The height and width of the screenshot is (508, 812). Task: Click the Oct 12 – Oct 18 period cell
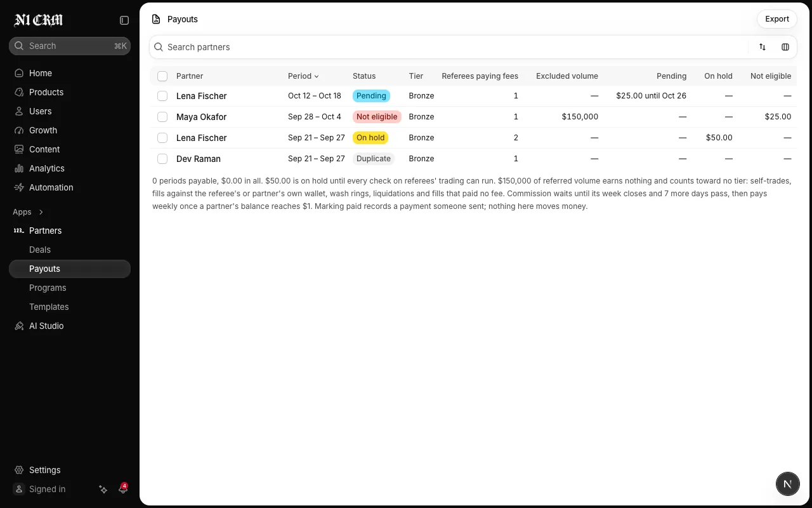[315, 96]
